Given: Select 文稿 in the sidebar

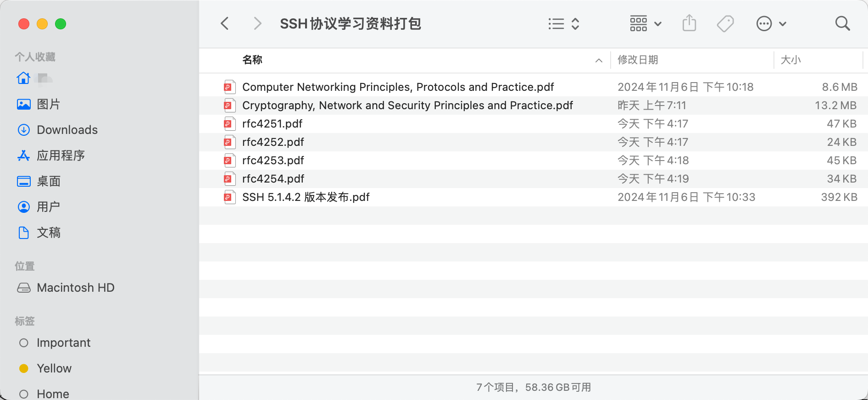Looking at the screenshot, I should pos(48,233).
